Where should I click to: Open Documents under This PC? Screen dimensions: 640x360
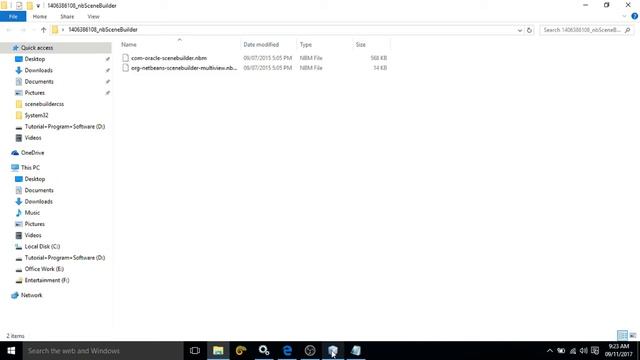[x=39, y=190]
